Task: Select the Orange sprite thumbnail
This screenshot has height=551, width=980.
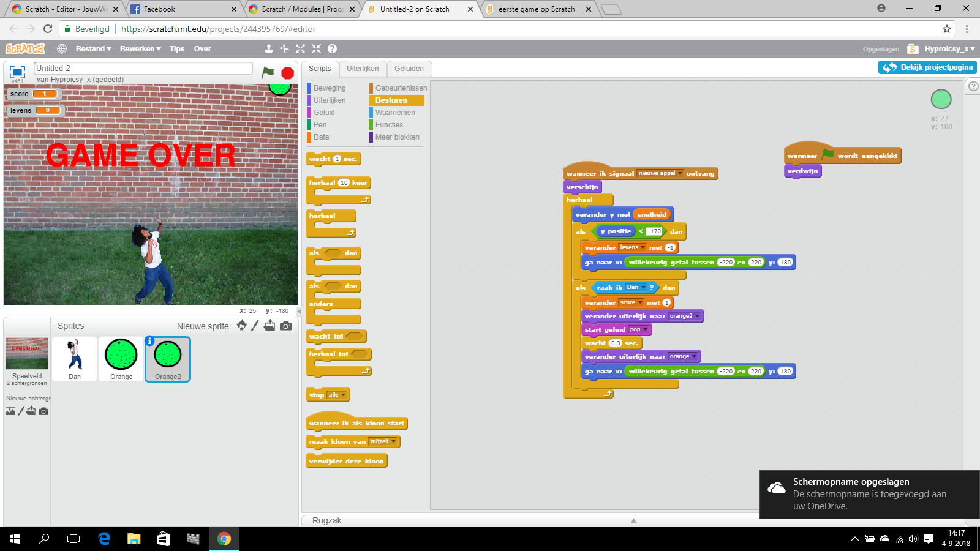Action: pyautogui.click(x=121, y=359)
